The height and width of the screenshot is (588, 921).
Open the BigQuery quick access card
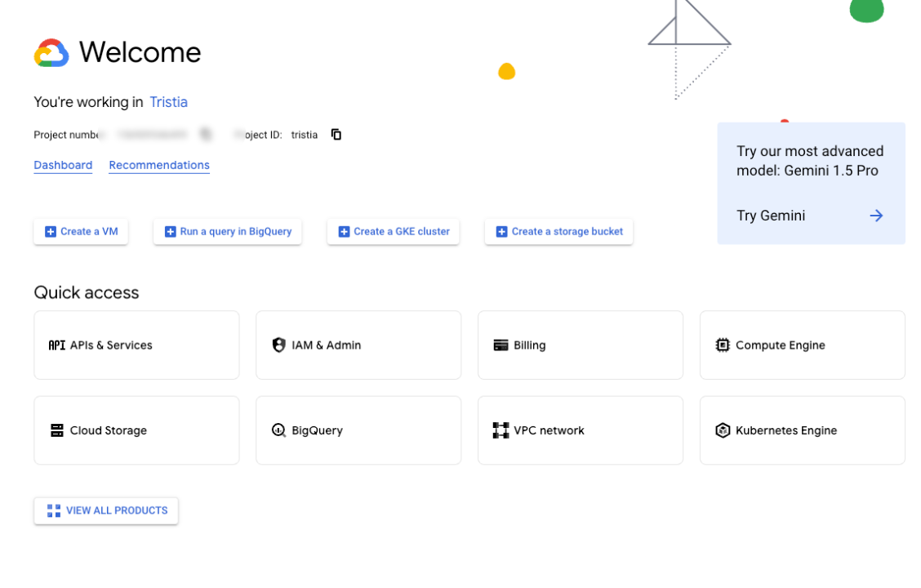tap(358, 430)
